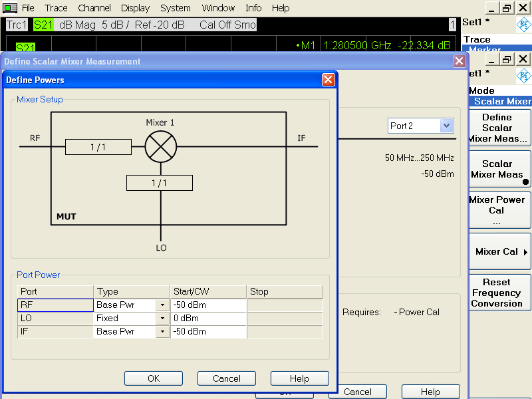This screenshot has height=399, width=532.
Task: Edit the LO Start/CW power 0 dBm
Action: click(208, 319)
